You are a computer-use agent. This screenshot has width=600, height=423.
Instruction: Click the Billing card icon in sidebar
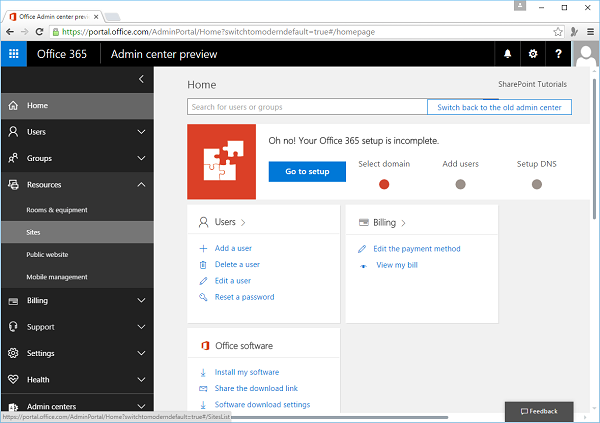point(13,301)
